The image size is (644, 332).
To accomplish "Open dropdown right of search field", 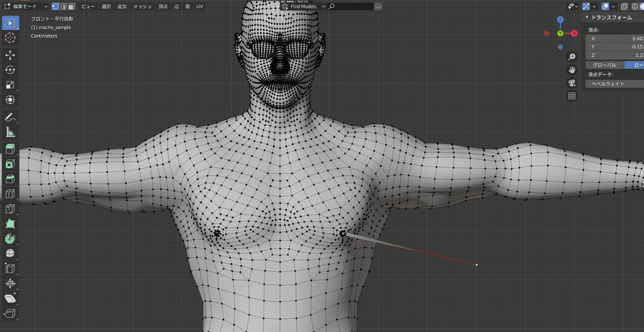I will [378, 6].
